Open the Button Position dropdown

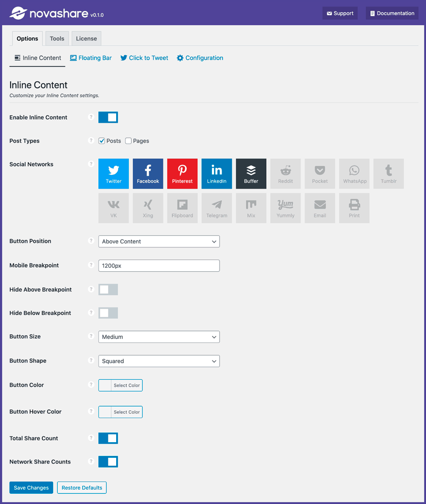tap(159, 241)
